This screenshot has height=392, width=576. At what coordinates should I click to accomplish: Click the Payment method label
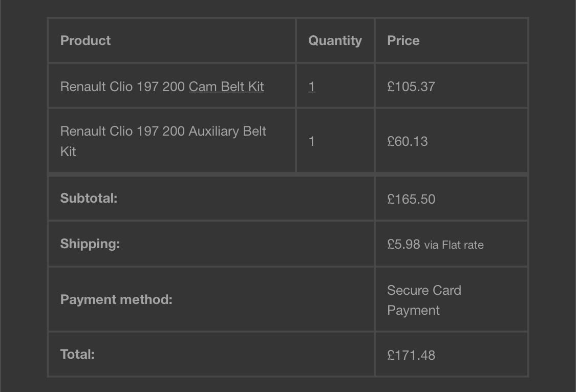[116, 299]
